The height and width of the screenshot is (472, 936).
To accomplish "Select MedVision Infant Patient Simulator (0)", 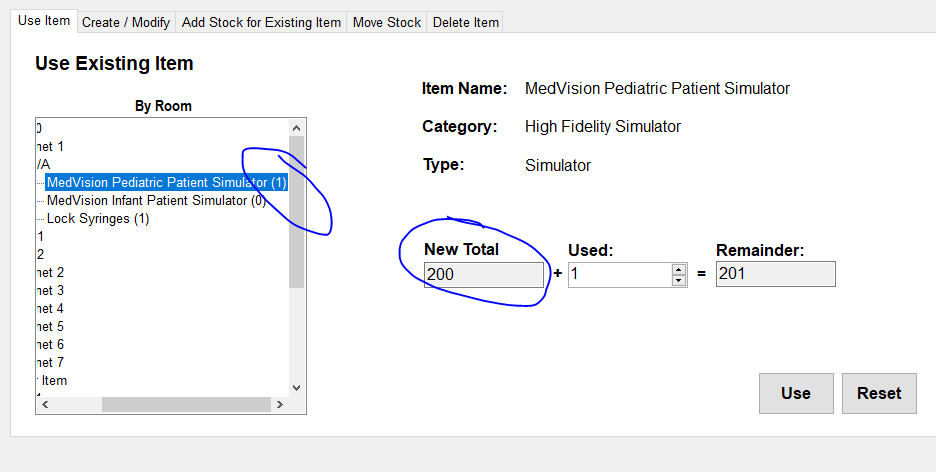I will pos(156,200).
